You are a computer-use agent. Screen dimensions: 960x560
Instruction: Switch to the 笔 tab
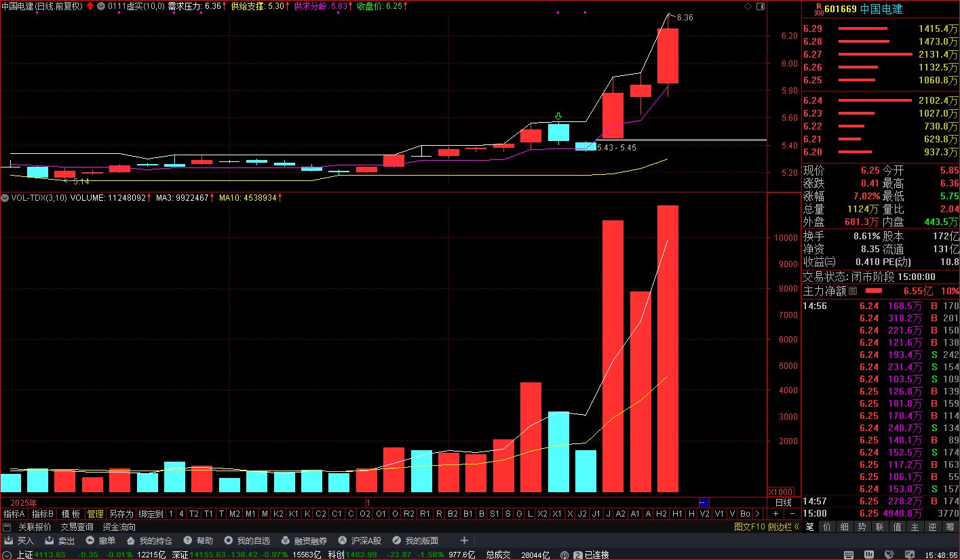click(x=809, y=527)
